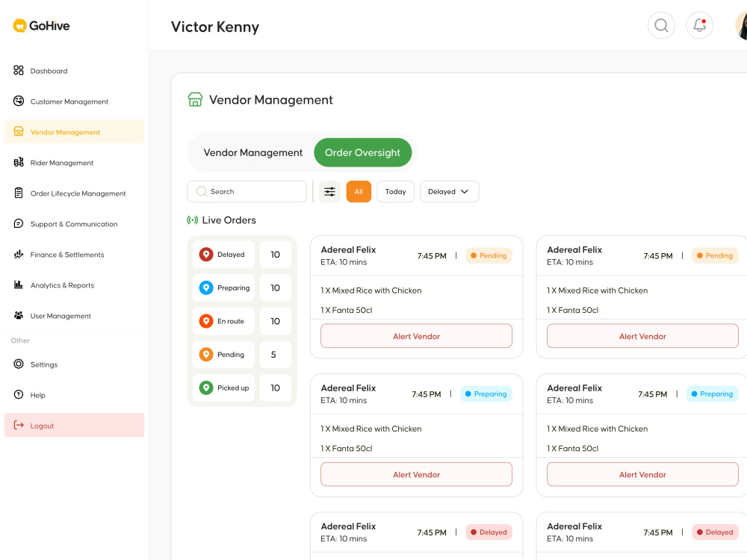Screen dimensions: 747x560
Task: Click Pending badge on first order card
Action: (489, 255)
